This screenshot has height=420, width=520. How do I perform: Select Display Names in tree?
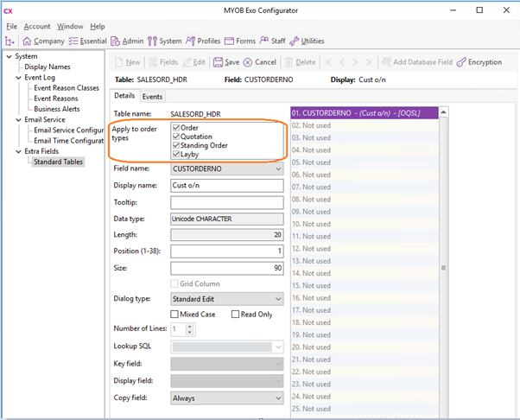(x=48, y=67)
